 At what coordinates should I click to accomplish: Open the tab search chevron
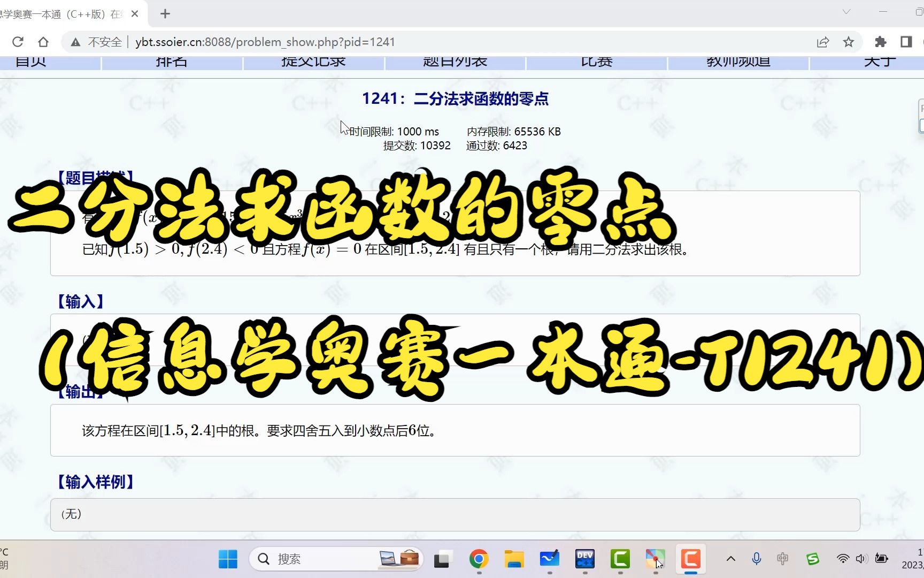[x=846, y=11]
